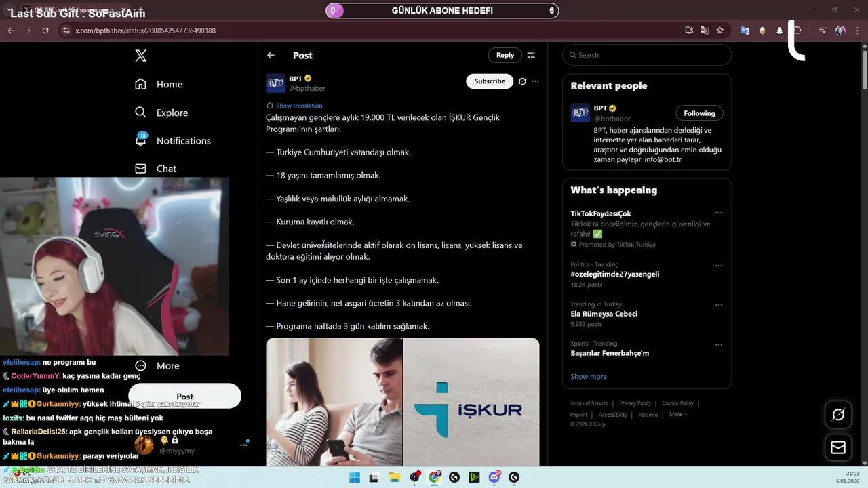Screen dimensions: 868x488
Task: Open Terms of Service footer link
Action: coord(589,403)
